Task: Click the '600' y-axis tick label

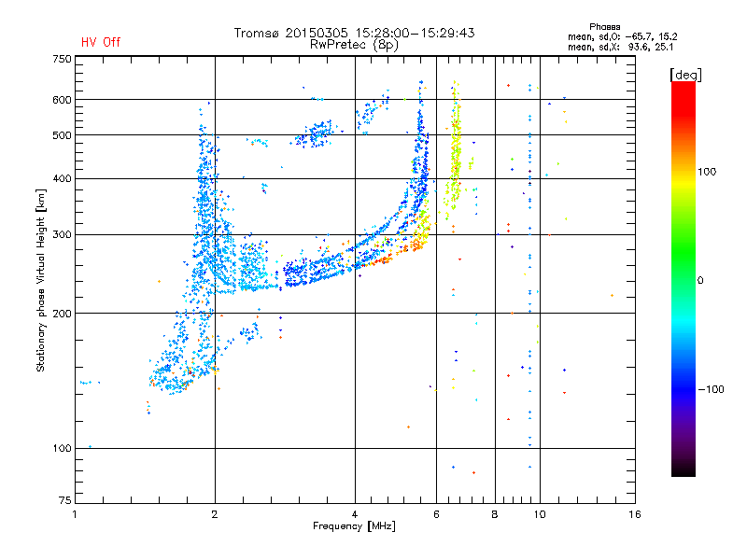Action: [x=62, y=100]
